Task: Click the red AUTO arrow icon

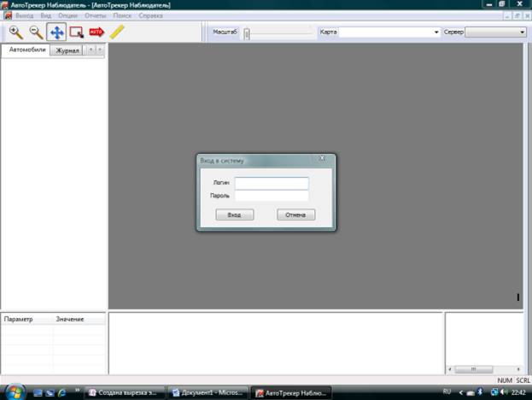Action: 96,32
